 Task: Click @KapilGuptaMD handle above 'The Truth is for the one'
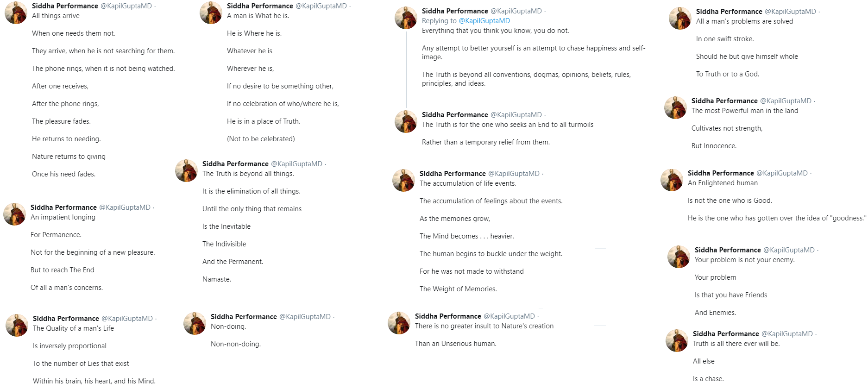pyautogui.click(x=516, y=115)
